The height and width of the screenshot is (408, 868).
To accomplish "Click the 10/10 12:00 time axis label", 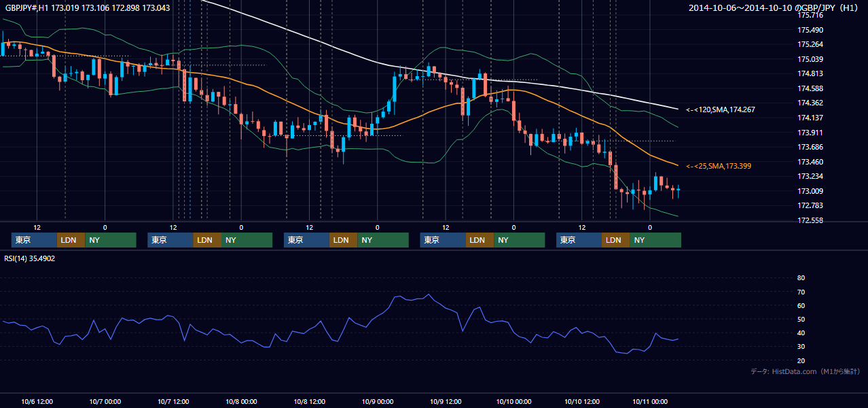I will tap(581, 402).
